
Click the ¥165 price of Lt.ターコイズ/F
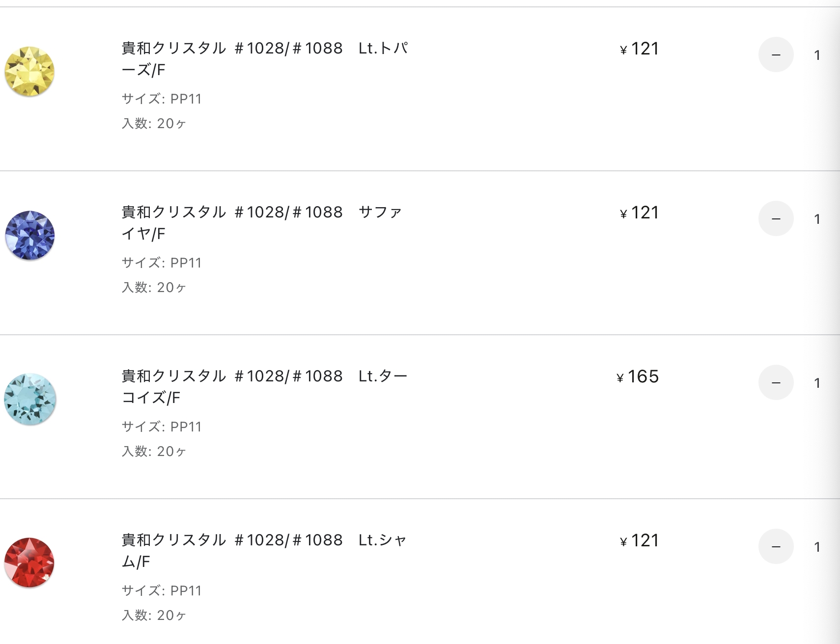(x=638, y=376)
